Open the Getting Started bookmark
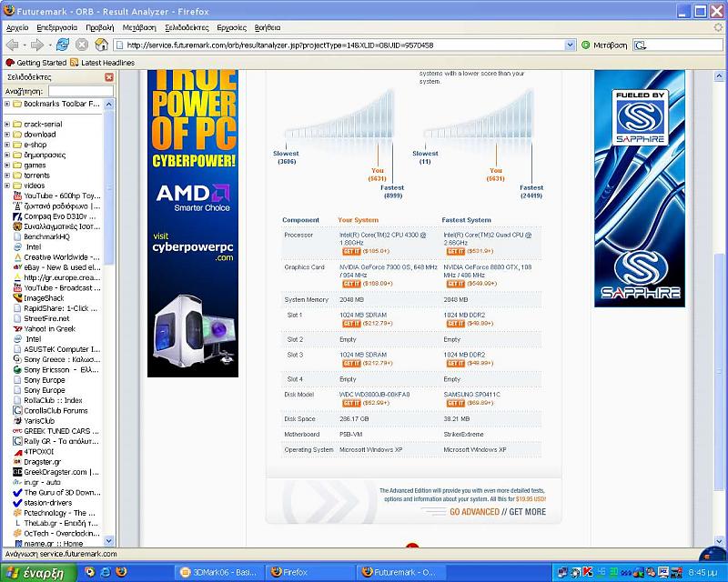The width and height of the screenshot is (728, 582). [36, 63]
